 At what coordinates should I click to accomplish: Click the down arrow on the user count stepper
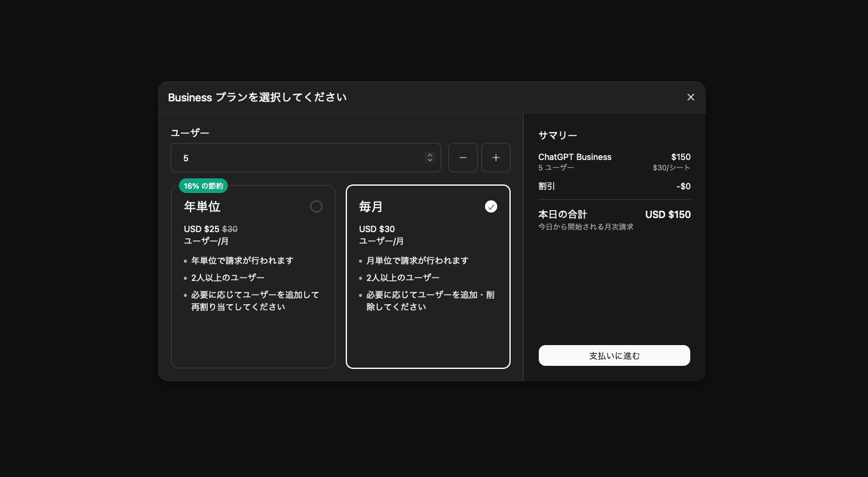(x=430, y=160)
